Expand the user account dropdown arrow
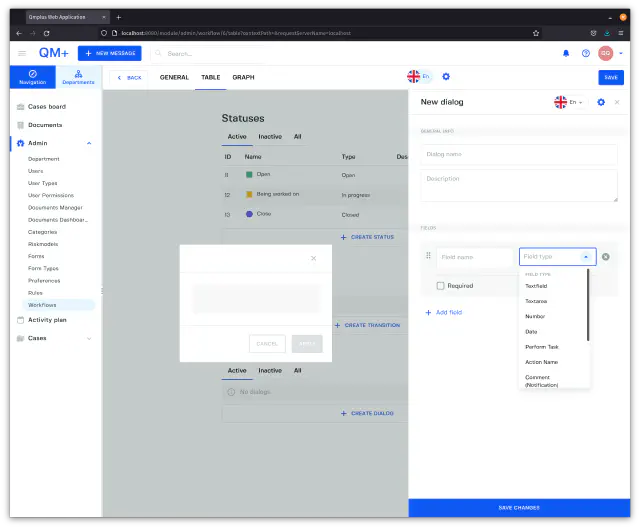The width and height of the screenshot is (640, 528). 621,53
